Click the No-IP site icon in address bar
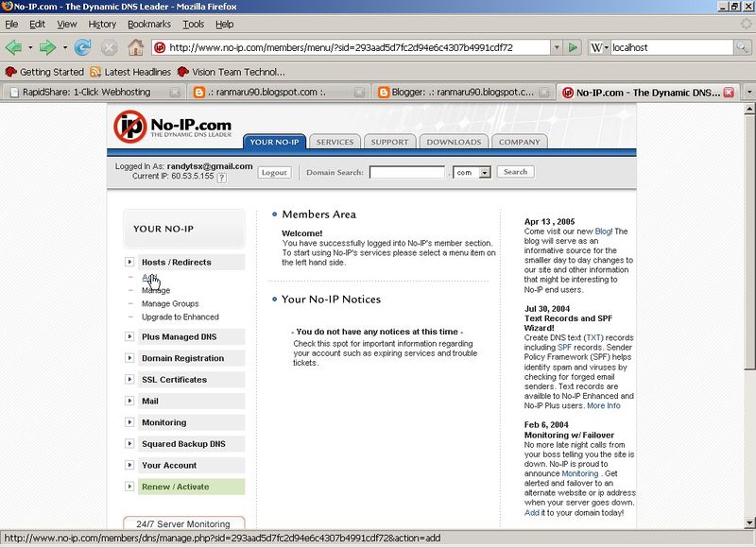 (160, 47)
